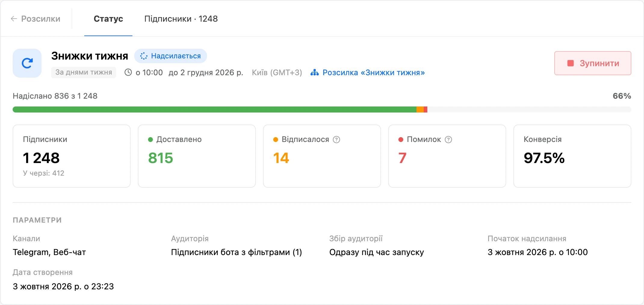Click the Надсилається status badge

(x=171, y=56)
